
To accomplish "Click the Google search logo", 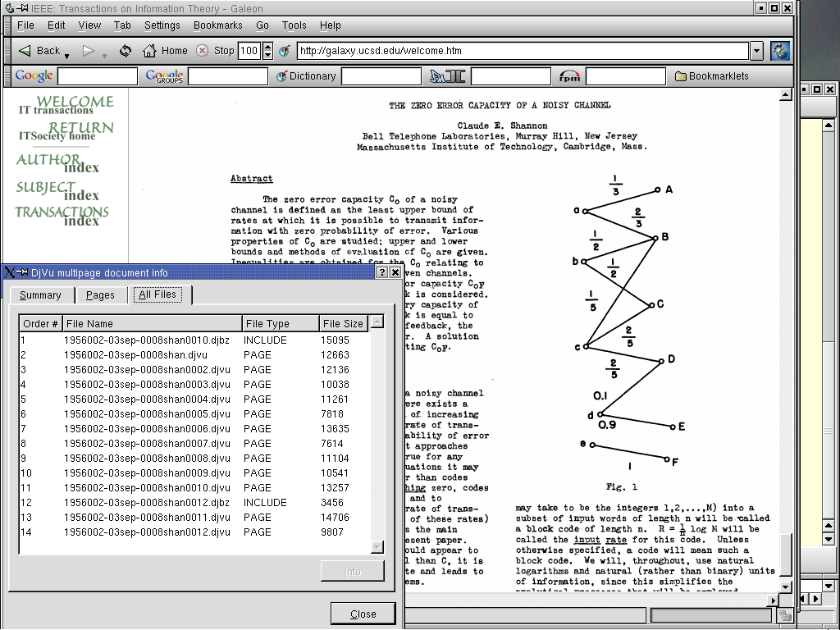I will tap(34, 76).
